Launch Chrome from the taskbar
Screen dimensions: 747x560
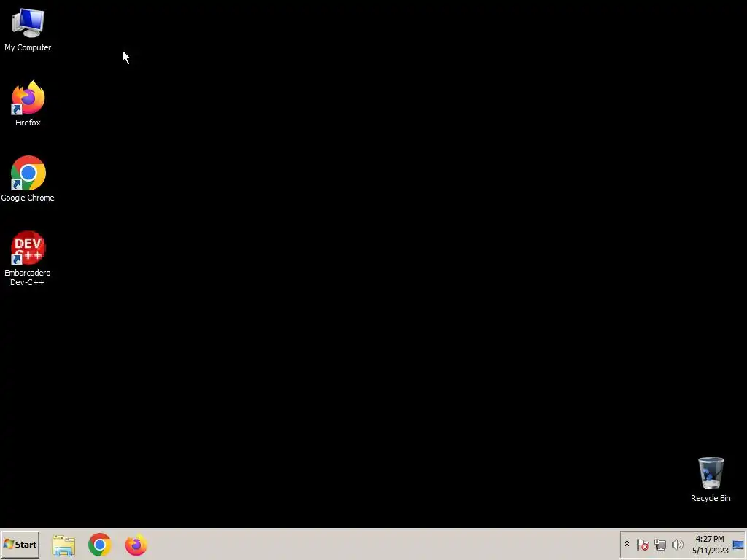pyautogui.click(x=99, y=545)
